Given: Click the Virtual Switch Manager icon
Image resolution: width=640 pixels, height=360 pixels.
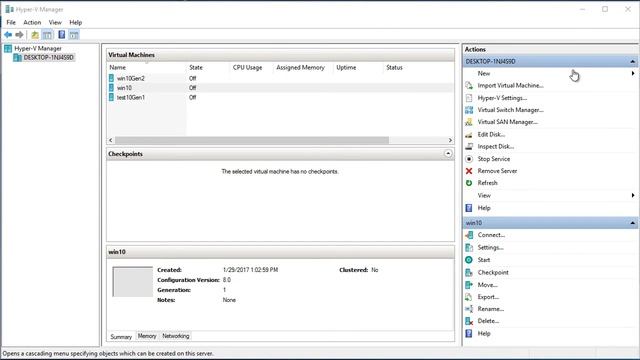Looking at the screenshot, I should 469,110.
